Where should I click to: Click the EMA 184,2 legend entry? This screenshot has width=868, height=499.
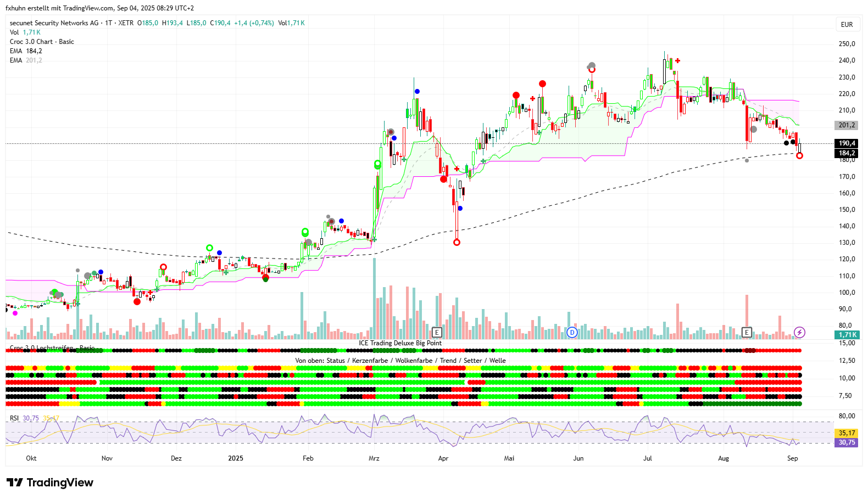point(26,51)
